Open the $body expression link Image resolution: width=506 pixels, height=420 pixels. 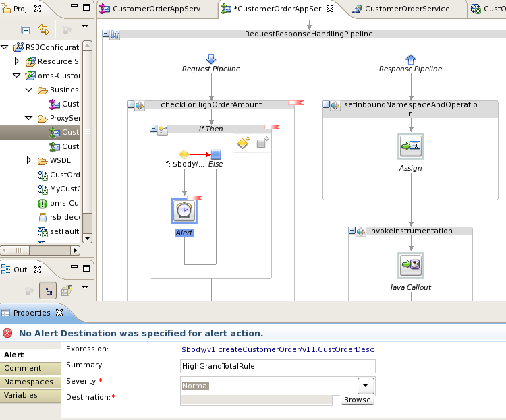point(278,349)
